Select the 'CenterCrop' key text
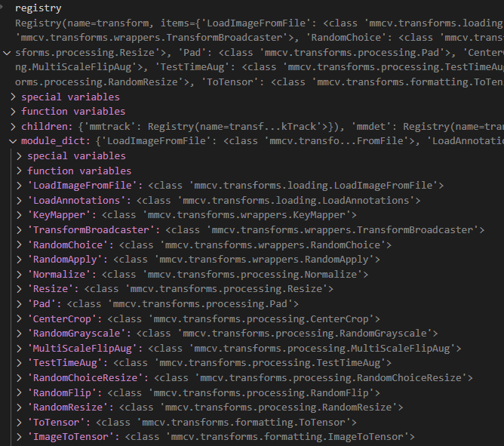This screenshot has width=504, height=446. tap(62, 319)
